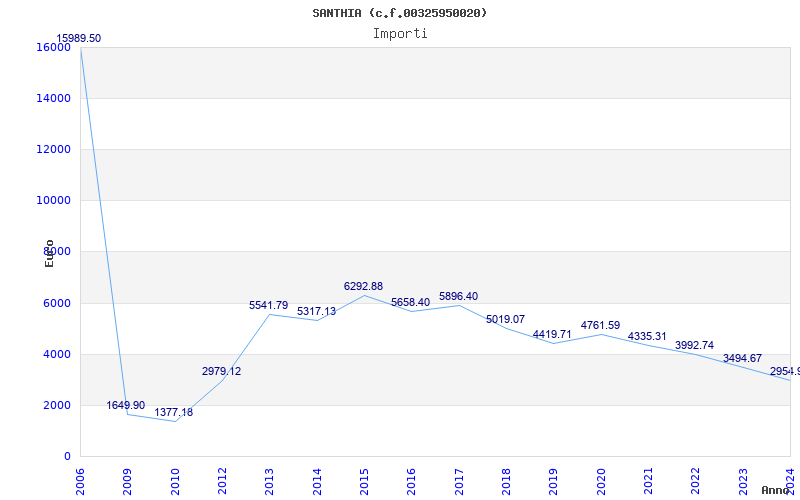Click the 4761.59 data label
Viewport: 800px width, 500px height.
click(x=600, y=326)
